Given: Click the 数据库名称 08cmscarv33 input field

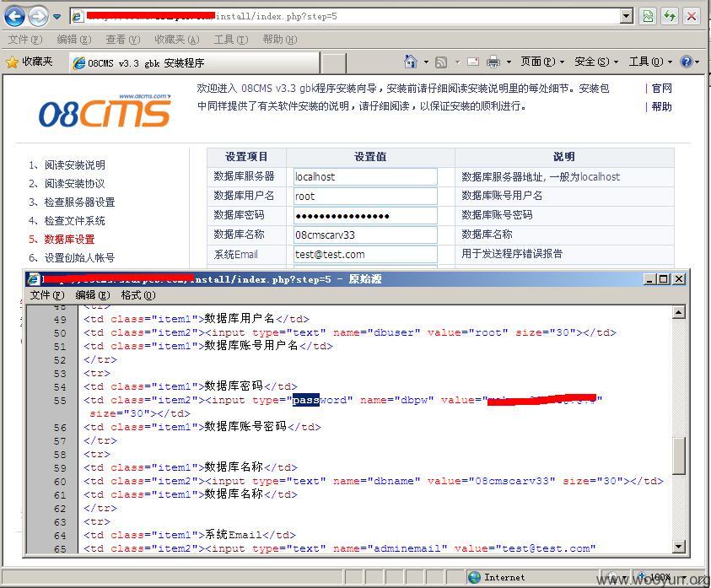Looking at the screenshot, I should pos(365,235).
